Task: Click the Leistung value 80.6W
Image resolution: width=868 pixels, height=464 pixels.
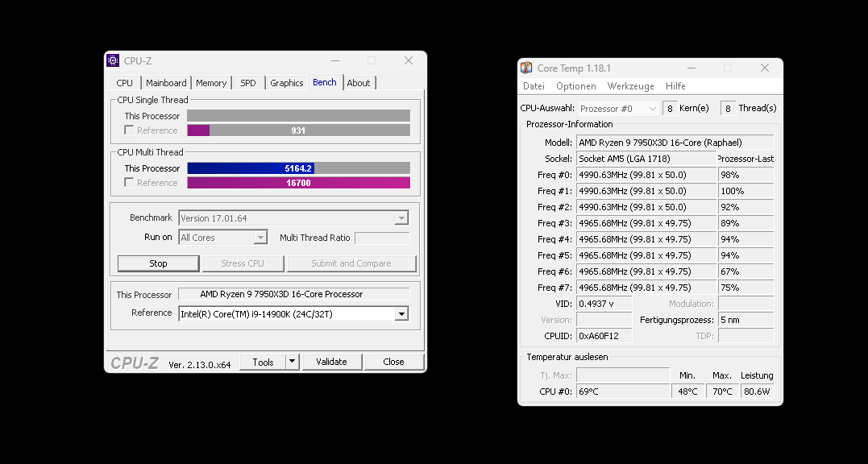Action: click(x=758, y=391)
